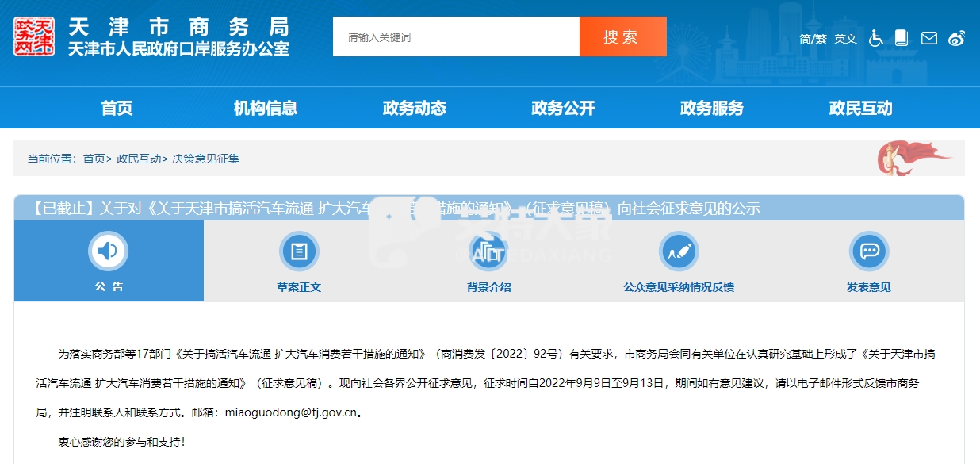Click the 公告 speaker icon
Image resolution: width=980 pixels, height=464 pixels.
click(108, 252)
